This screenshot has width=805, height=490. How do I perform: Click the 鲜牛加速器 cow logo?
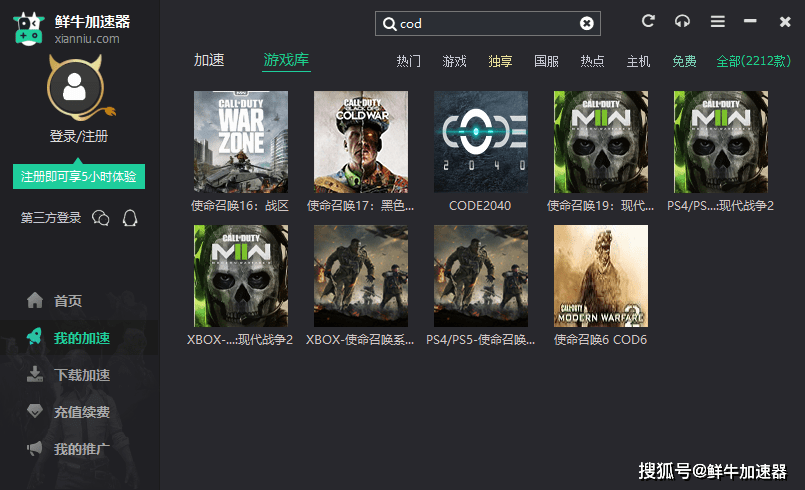29,29
